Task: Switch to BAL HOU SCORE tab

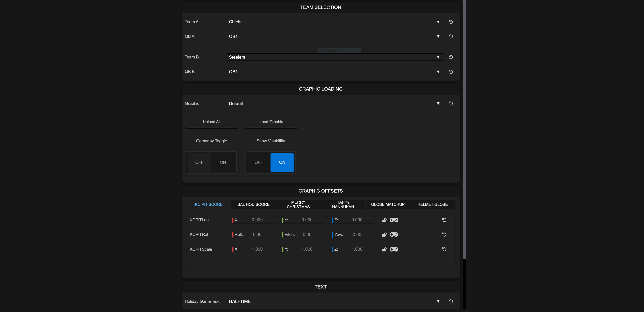Action: [253, 204]
